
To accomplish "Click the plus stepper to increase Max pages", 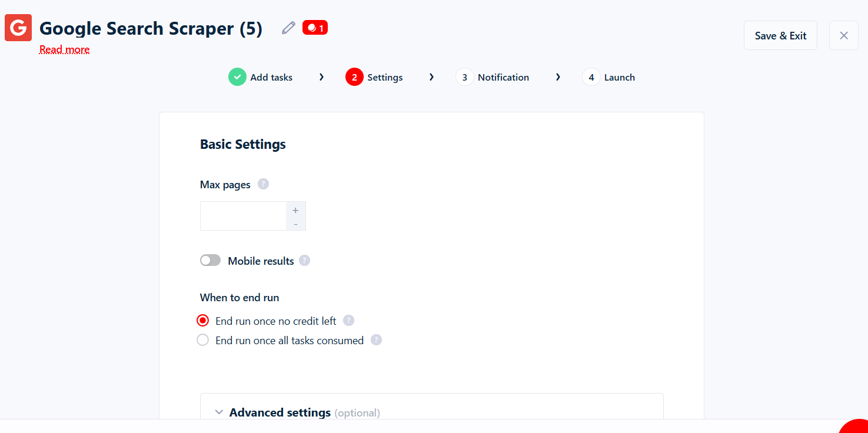I will [295, 209].
